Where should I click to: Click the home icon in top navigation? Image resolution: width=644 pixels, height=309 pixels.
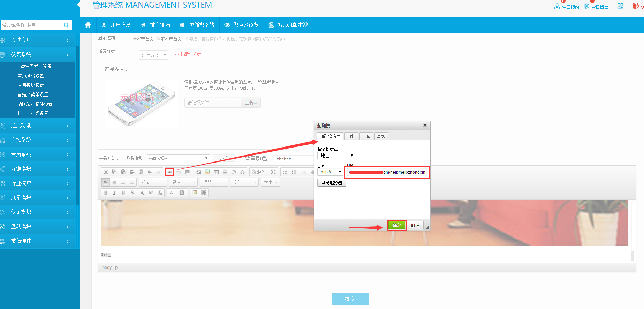[x=88, y=25]
